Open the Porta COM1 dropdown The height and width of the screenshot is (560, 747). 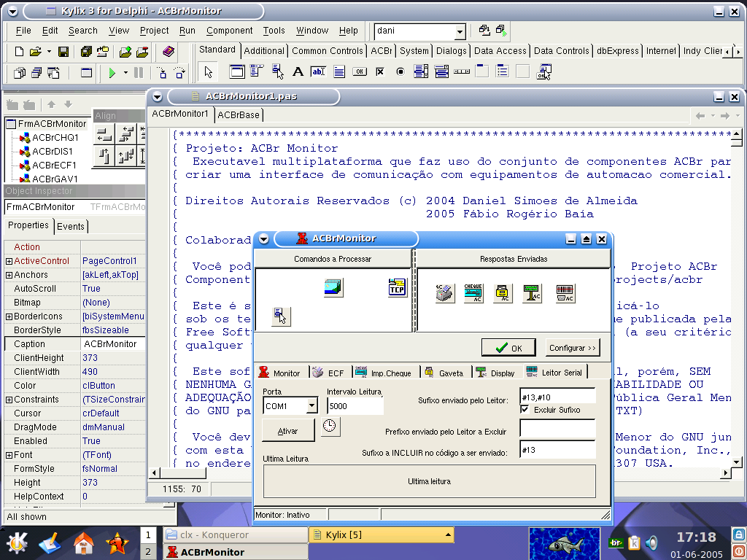311,406
